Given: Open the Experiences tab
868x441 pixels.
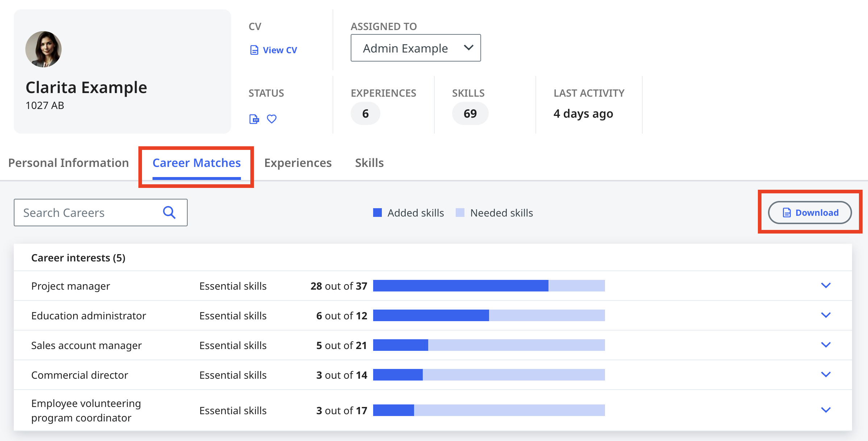Looking at the screenshot, I should pyautogui.click(x=298, y=163).
